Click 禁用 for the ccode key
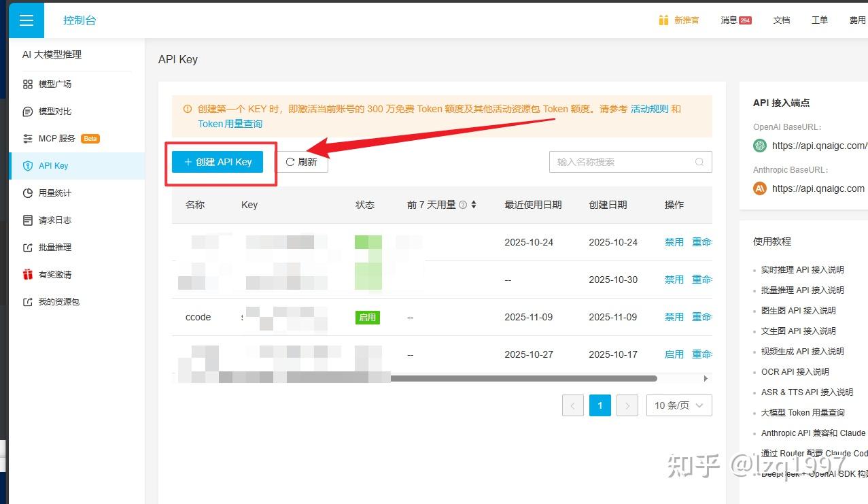The height and width of the screenshot is (504, 868). tap(674, 317)
